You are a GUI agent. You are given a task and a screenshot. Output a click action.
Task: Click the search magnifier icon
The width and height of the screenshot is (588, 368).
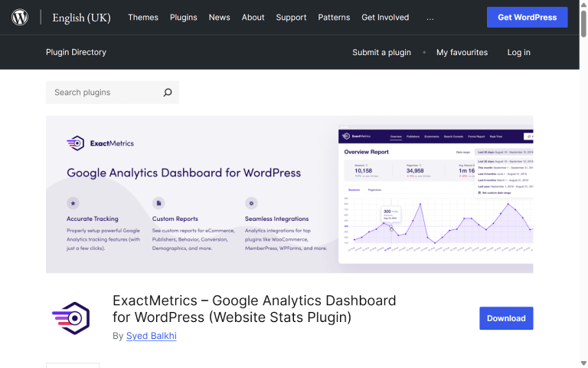(168, 92)
